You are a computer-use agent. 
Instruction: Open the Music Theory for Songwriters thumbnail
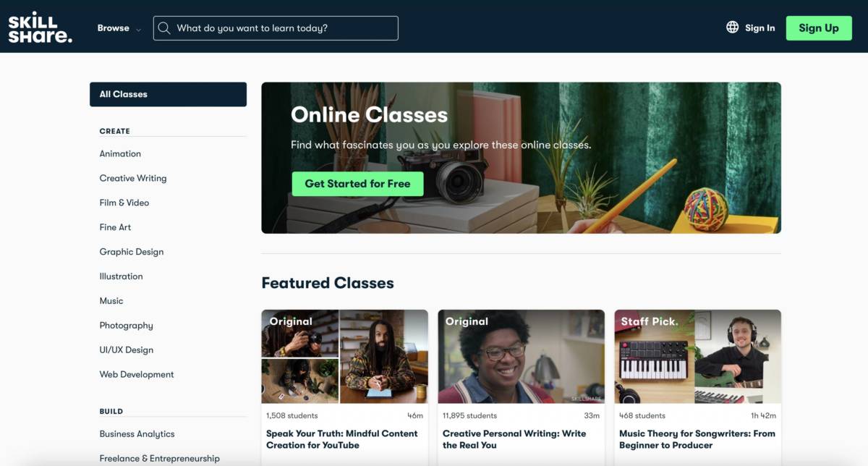pos(698,357)
